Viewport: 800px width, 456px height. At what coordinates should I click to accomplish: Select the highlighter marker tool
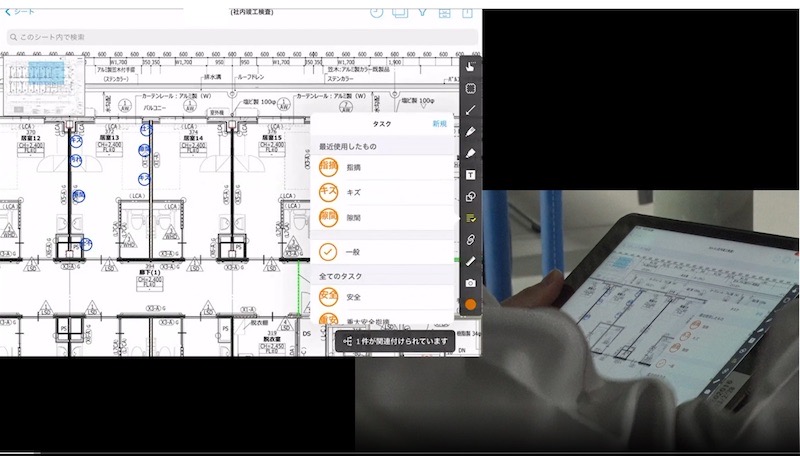click(x=470, y=153)
